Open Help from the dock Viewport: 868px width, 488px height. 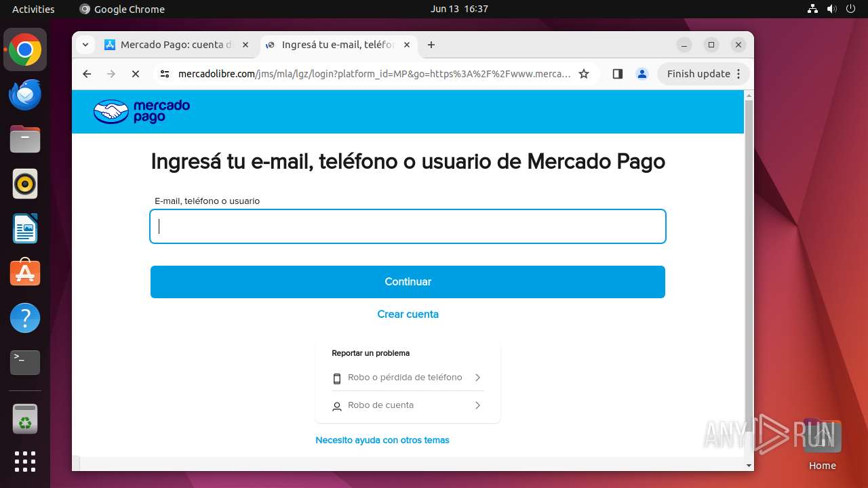(25, 318)
